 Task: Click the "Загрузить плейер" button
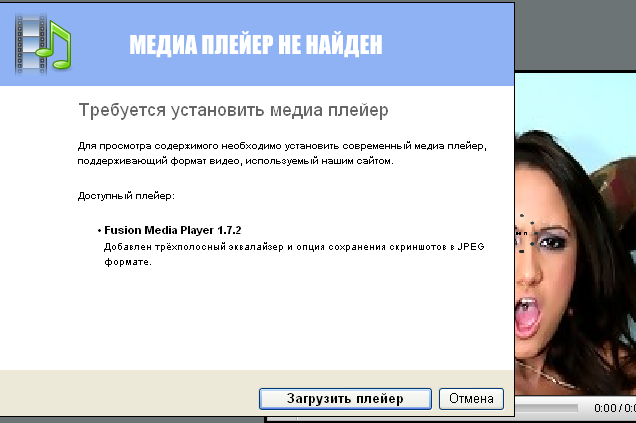click(x=345, y=399)
